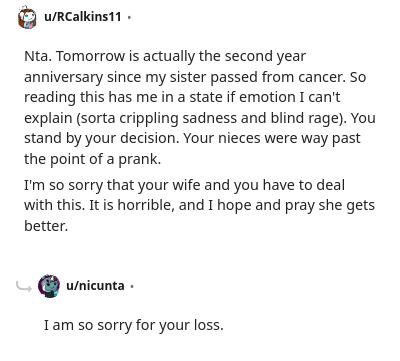The width and height of the screenshot is (400, 361).
Task: Click the paragraph starting with 'Nta. Tomorrow is actually'
Action: tap(200, 108)
